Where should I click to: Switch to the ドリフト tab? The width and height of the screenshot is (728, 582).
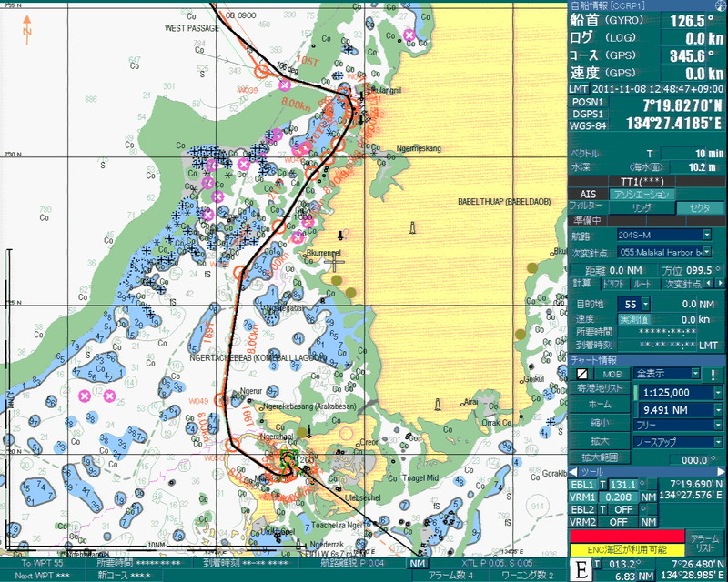pyautogui.click(x=615, y=285)
